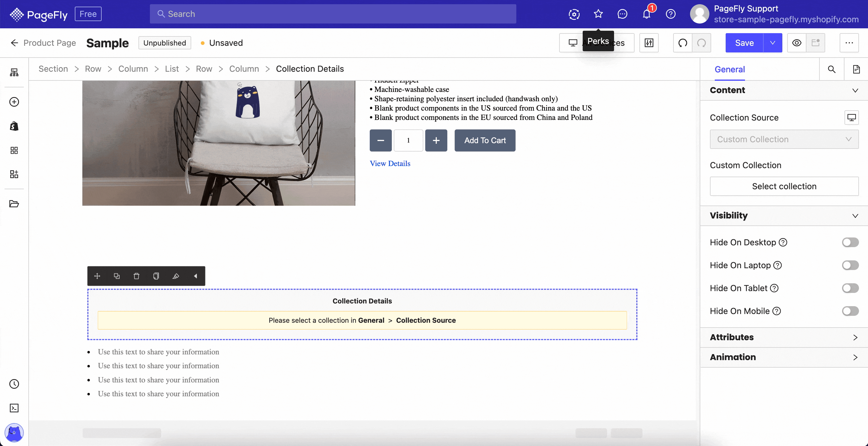The width and height of the screenshot is (868, 446).
Task: Select Collection Details in breadcrumb
Action: [x=310, y=69]
